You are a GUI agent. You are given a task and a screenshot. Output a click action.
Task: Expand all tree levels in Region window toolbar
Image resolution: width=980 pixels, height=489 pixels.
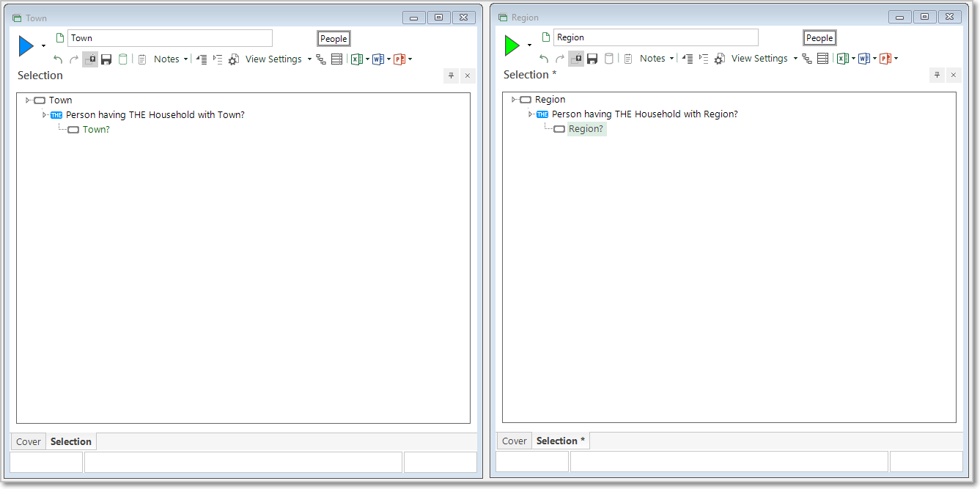coord(704,59)
